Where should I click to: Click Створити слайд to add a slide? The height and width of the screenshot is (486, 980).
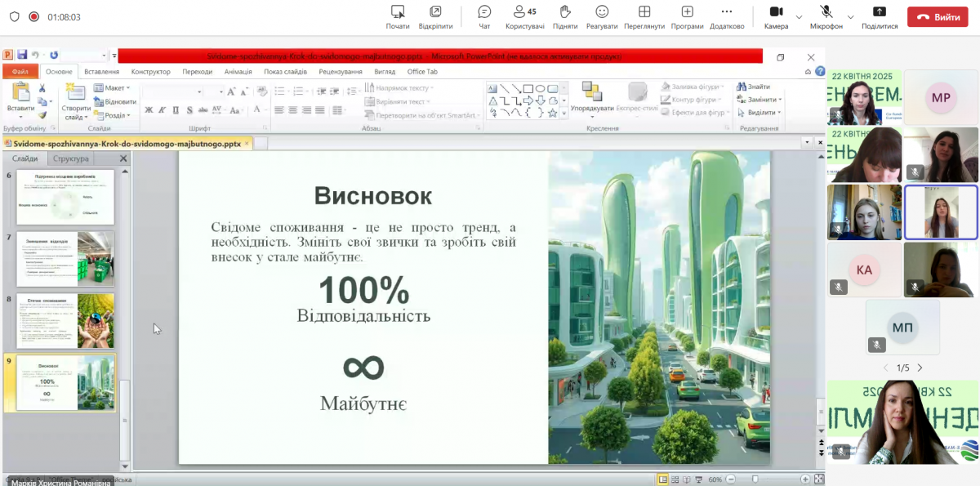point(74,102)
